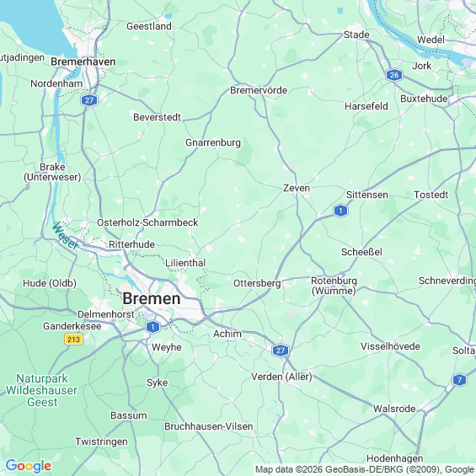Screen dimensions: 476x476
Task: Click the A26 highway shield near Jork
Action: pos(394,75)
